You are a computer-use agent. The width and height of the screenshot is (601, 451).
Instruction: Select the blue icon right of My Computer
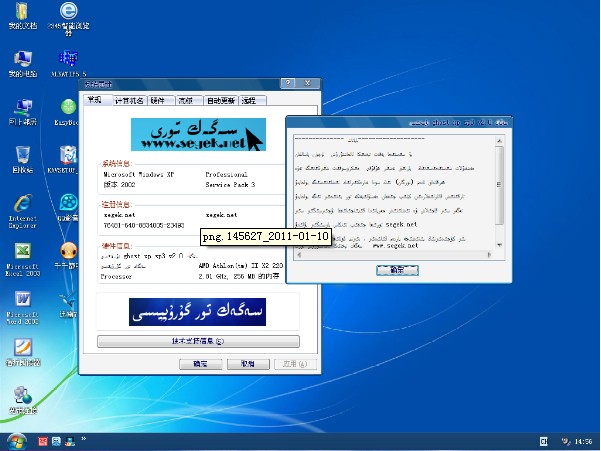68,63
